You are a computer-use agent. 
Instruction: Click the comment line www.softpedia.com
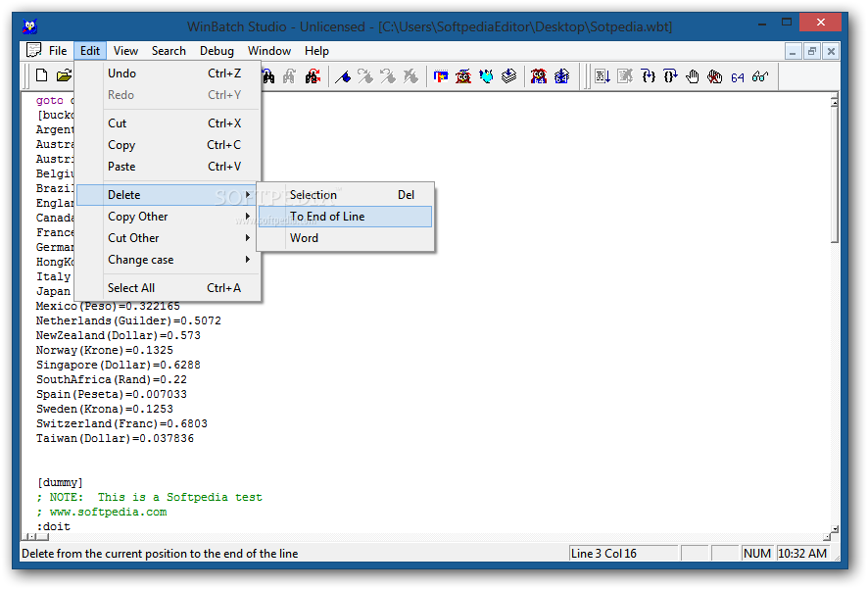(102, 512)
